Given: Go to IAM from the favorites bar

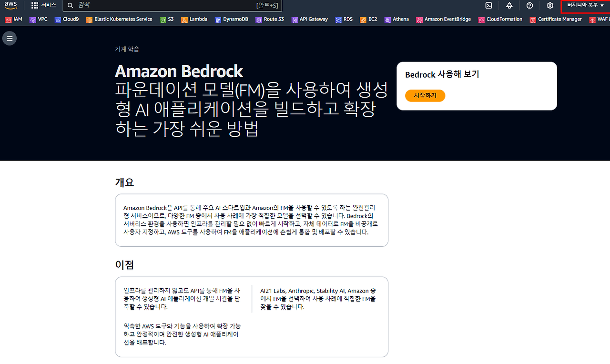Looking at the screenshot, I should [14, 20].
